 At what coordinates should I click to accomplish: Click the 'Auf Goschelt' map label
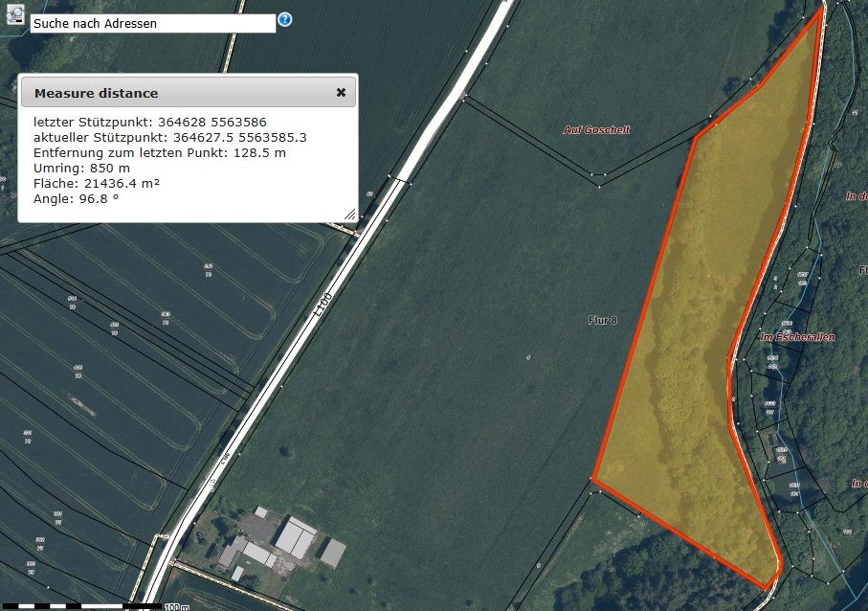pyautogui.click(x=596, y=129)
